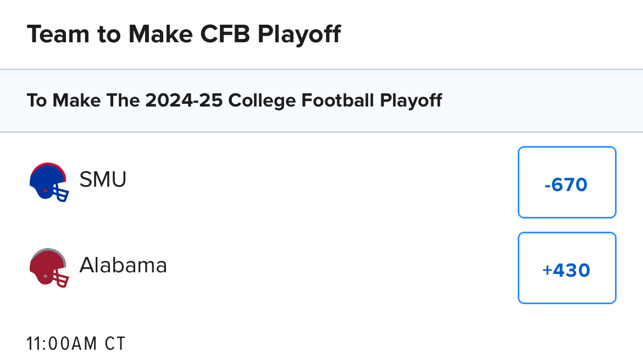Click the word 'Playoff' in the main title
The width and height of the screenshot is (643, 364).
click(300, 34)
